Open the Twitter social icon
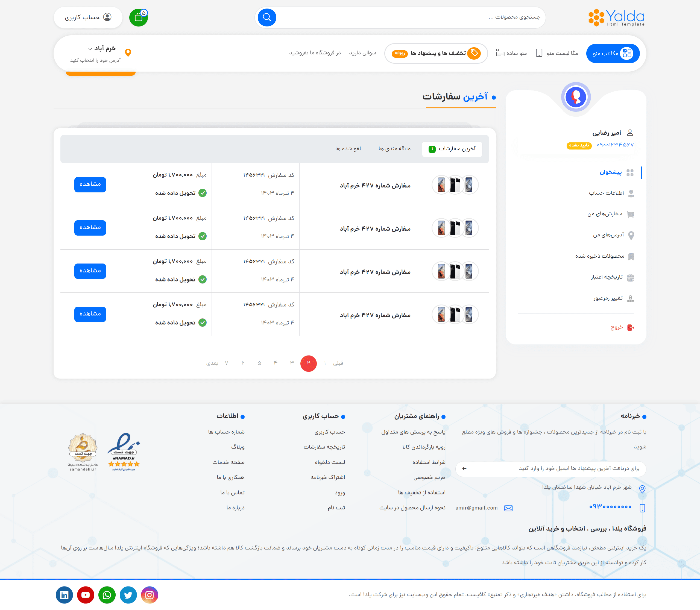Screen dimensions: 700x610 (x=128, y=595)
